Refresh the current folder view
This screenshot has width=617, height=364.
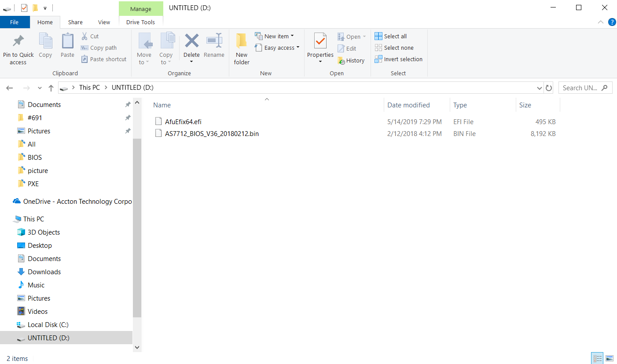(x=549, y=88)
